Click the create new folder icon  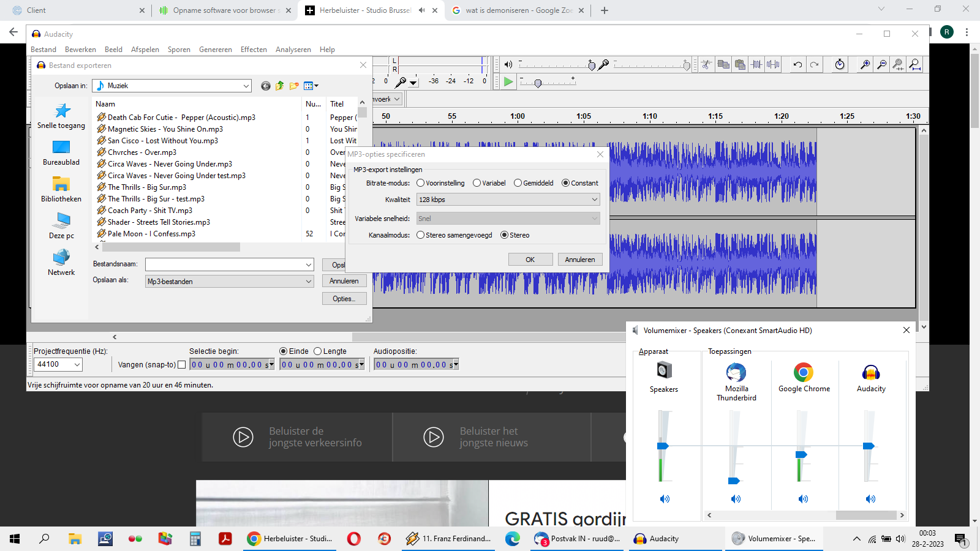[x=294, y=86]
